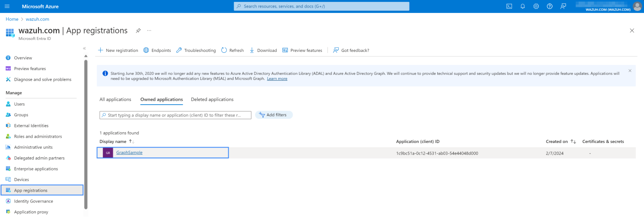Open the Azure portal hamburger menu
Viewport: 644px width, 217px height.
7,6
